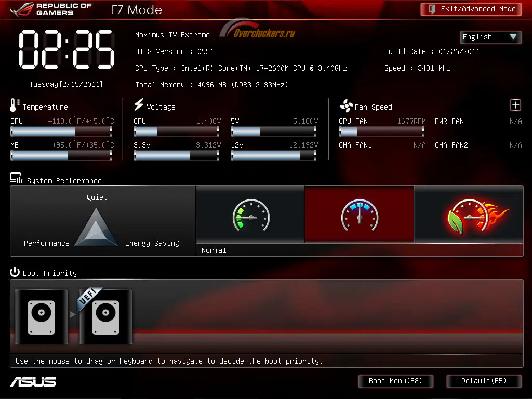Click the language dropdown arrow

pyautogui.click(x=513, y=37)
